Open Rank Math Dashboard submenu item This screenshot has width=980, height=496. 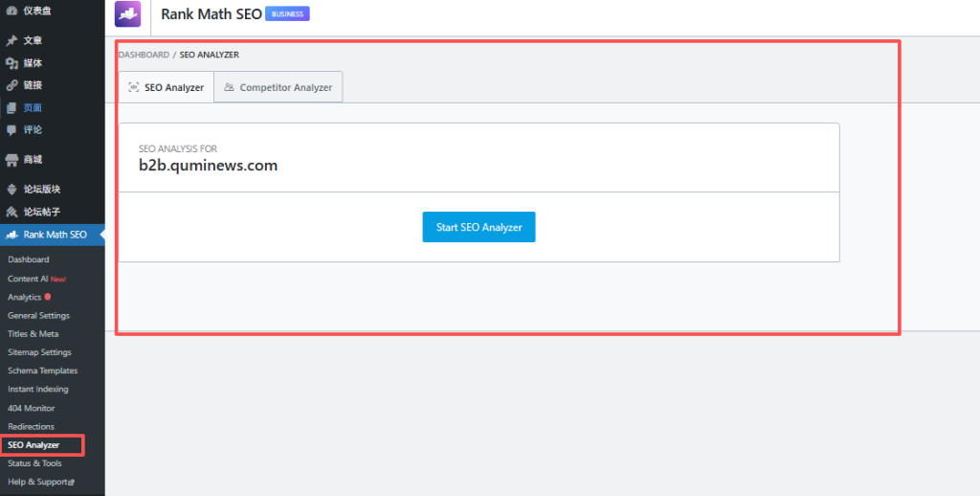point(28,259)
